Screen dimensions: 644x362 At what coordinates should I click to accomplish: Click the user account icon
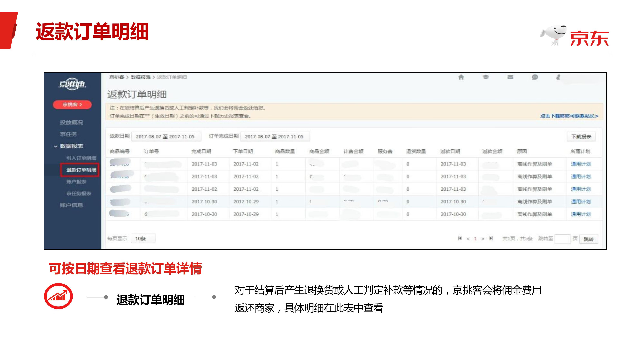[x=558, y=77]
